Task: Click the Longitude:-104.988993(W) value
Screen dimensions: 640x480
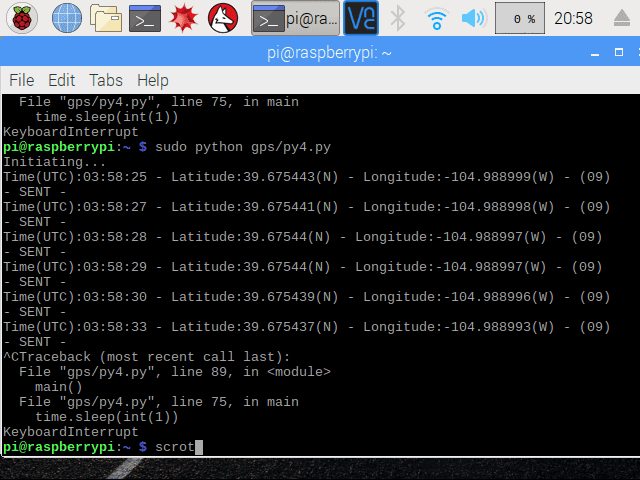Action: (459, 327)
